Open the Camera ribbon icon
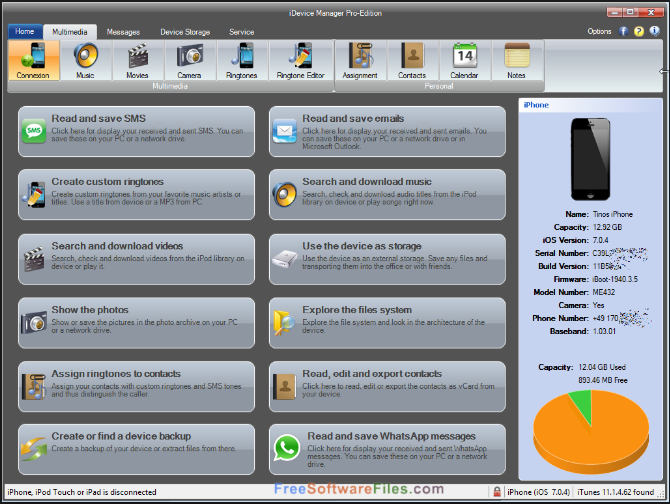 [190, 60]
